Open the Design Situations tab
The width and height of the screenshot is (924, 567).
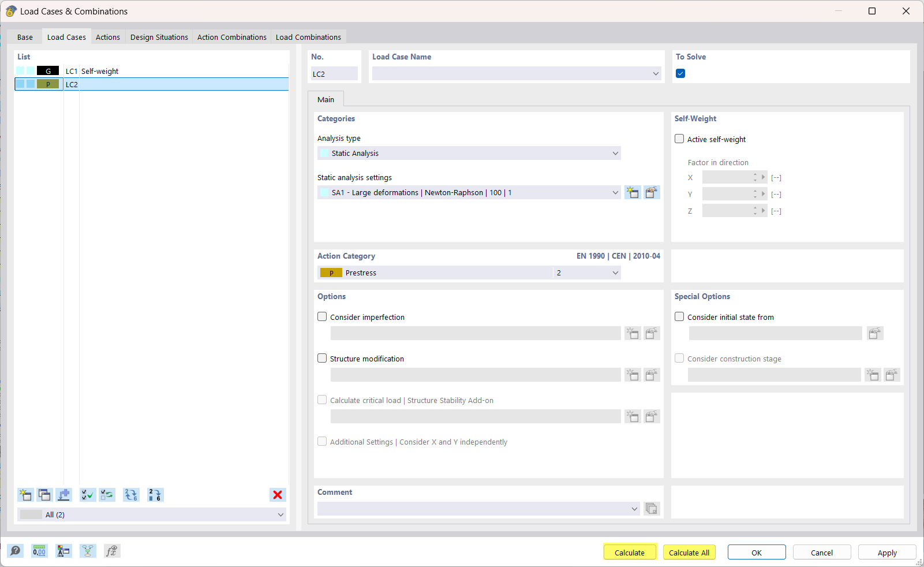159,36
